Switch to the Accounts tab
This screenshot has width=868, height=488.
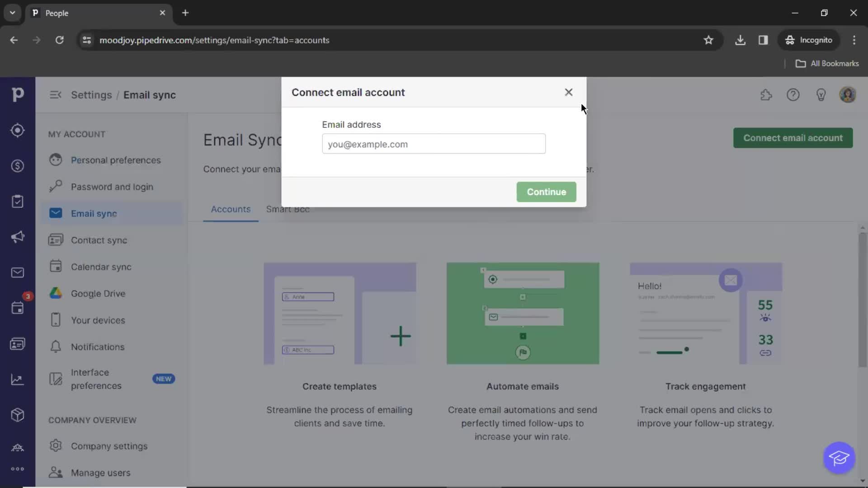point(231,209)
